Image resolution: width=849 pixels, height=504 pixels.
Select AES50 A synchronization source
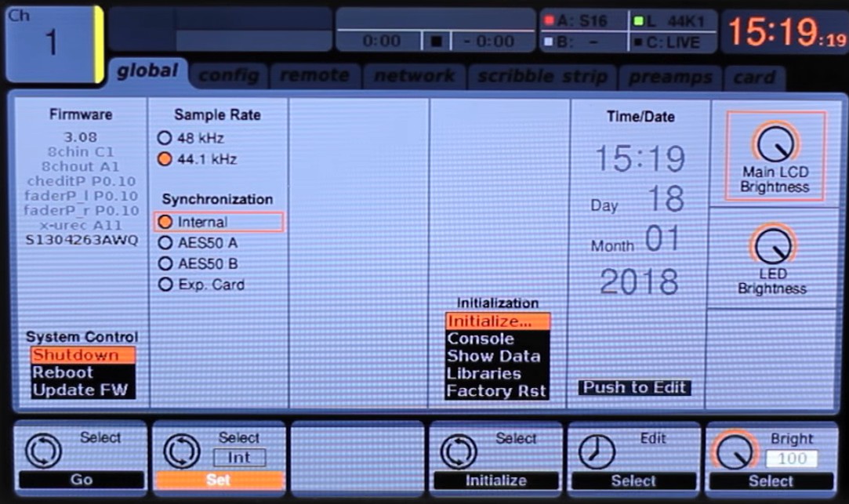point(165,243)
